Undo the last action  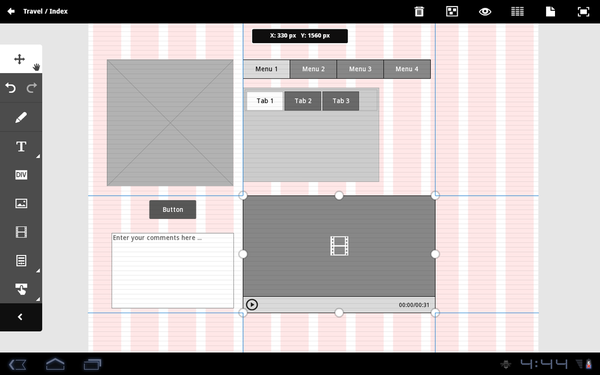pyautogui.click(x=11, y=88)
